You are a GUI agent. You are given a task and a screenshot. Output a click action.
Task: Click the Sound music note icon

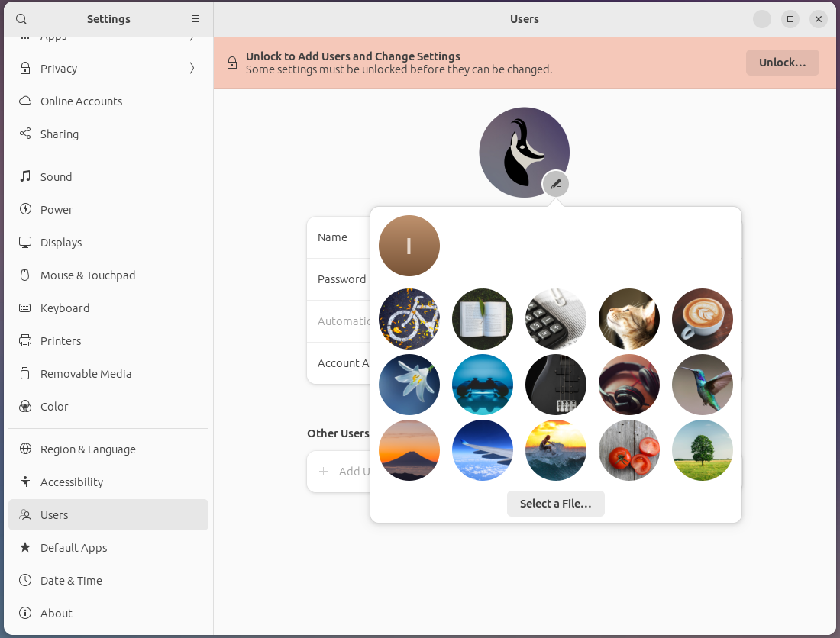point(25,176)
